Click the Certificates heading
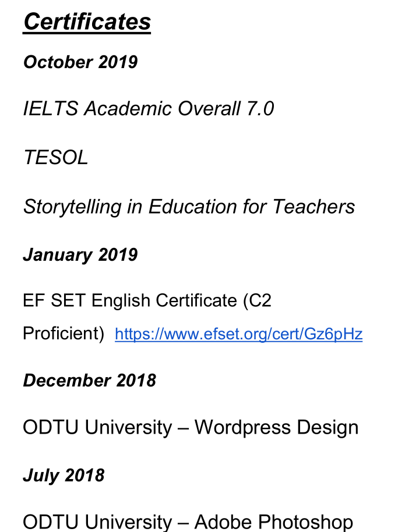This screenshot has height=532, width=412. (x=87, y=22)
